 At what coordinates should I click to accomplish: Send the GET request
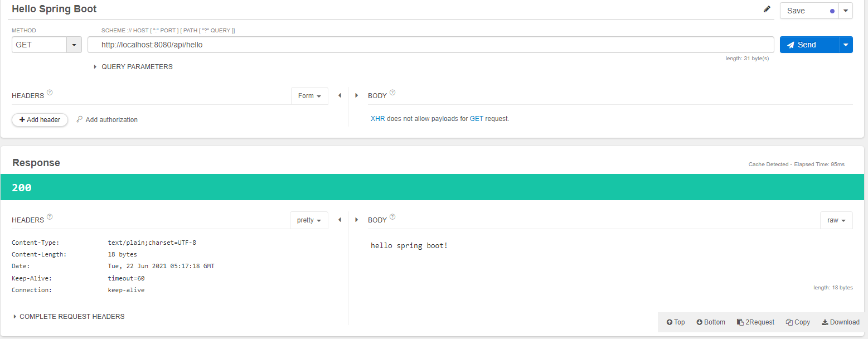click(809, 45)
